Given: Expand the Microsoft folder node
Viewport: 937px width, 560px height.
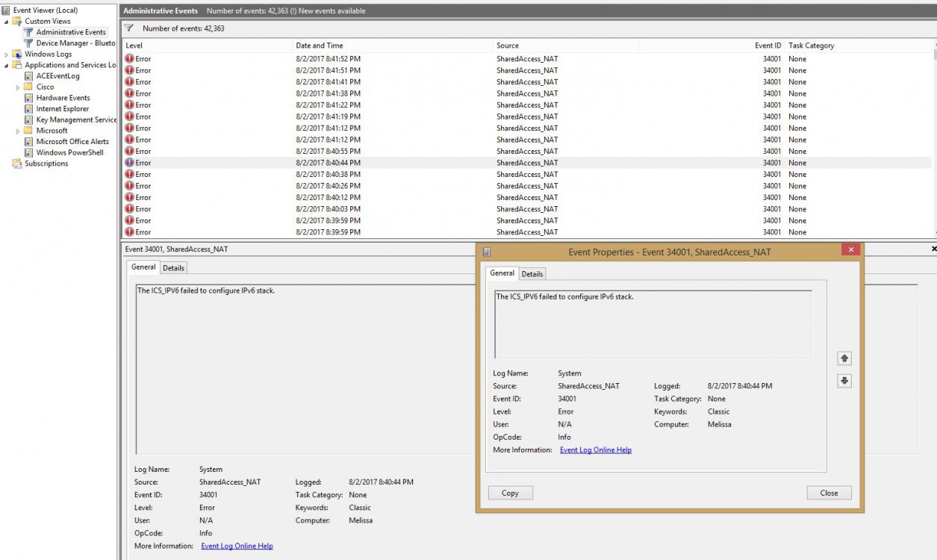Looking at the screenshot, I should click(18, 131).
